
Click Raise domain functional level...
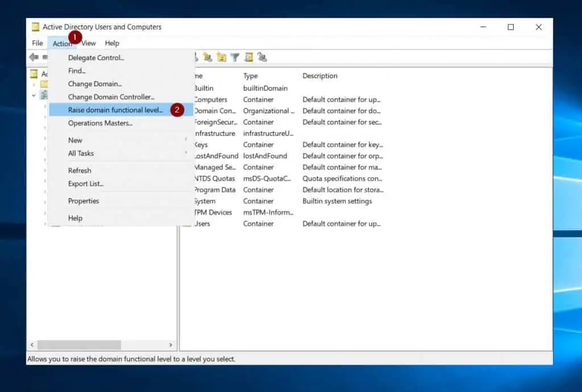tap(122, 110)
